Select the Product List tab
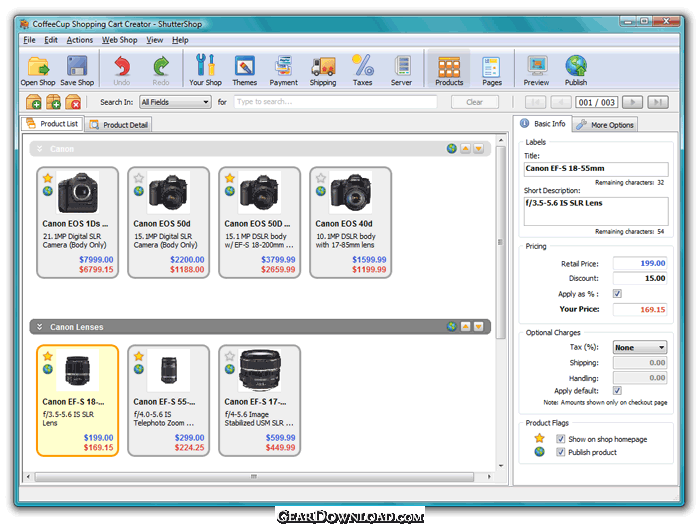This screenshot has height=525, width=700. point(52,124)
